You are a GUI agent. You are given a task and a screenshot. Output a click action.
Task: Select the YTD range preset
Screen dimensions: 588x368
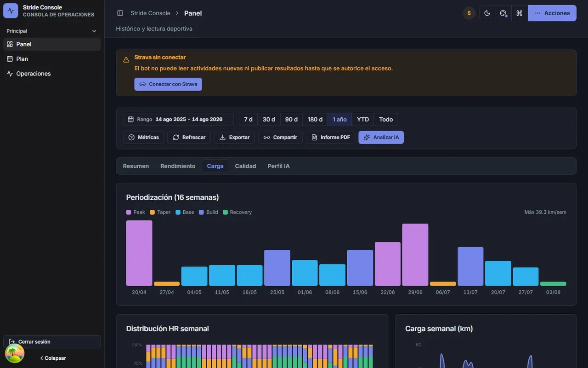[x=363, y=120]
